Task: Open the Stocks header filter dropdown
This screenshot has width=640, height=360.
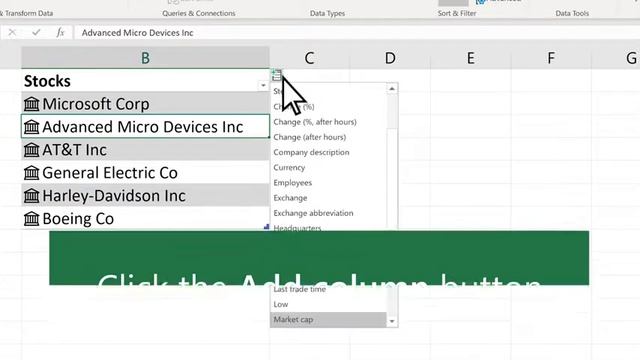Action: coord(263,85)
